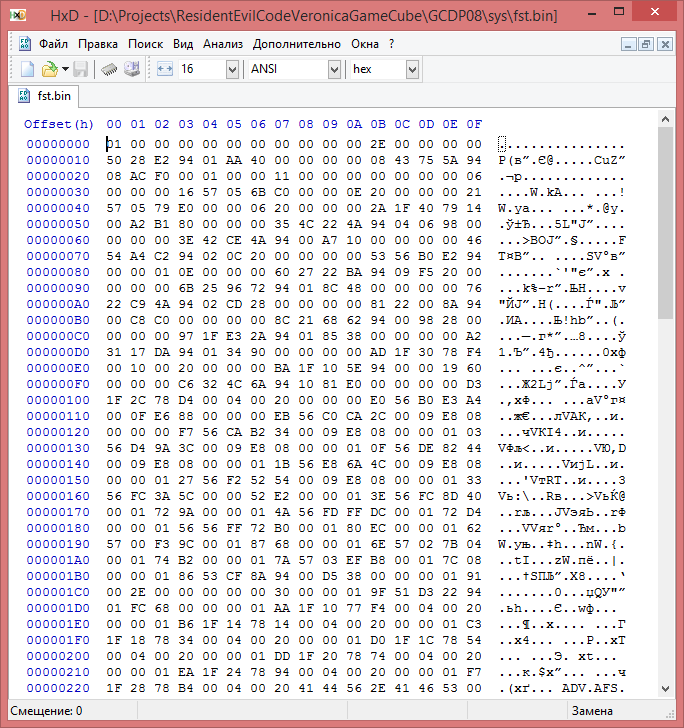This screenshot has width=684, height=728.
Task: Click the 08 column header
Action: pos(306,124)
